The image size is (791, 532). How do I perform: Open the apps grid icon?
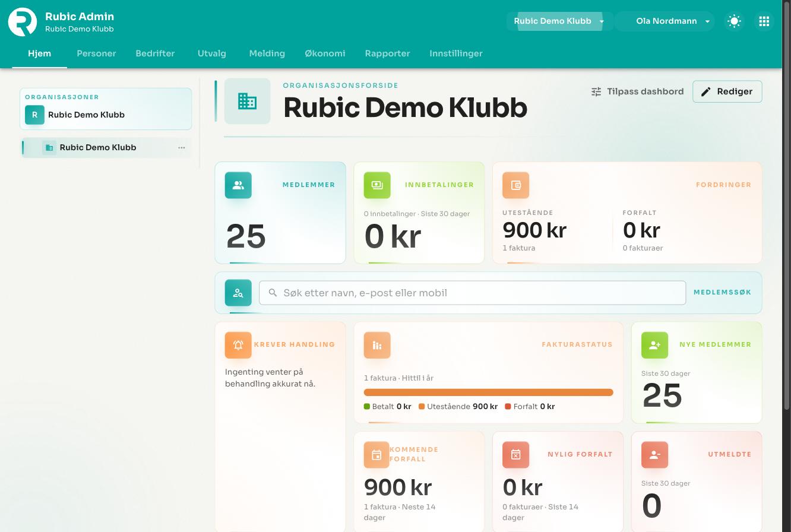tap(764, 21)
